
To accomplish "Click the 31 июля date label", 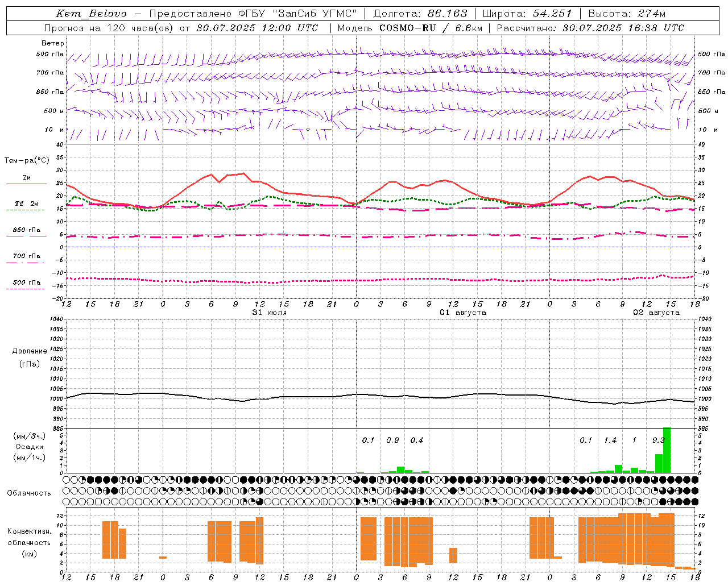I will [x=270, y=313].
